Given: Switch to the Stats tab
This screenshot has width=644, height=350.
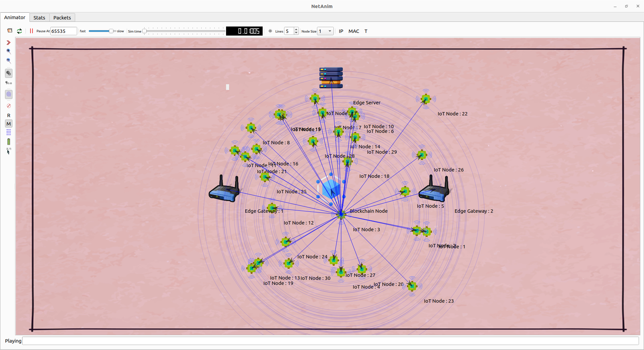Looking at the screenshot, I should (x=39, y=18).
